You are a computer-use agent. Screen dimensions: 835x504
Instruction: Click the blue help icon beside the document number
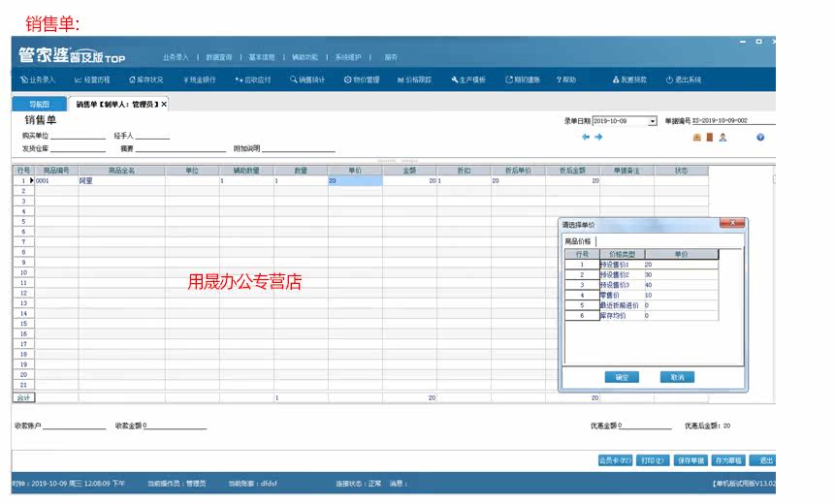[x=760, y=138]
